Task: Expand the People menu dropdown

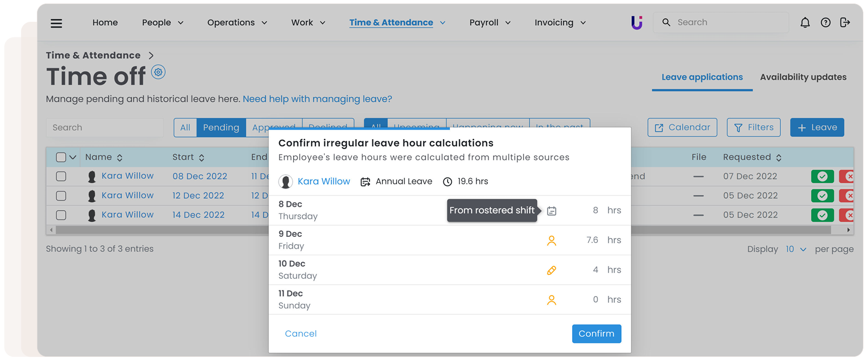Action: coord(162,23)
